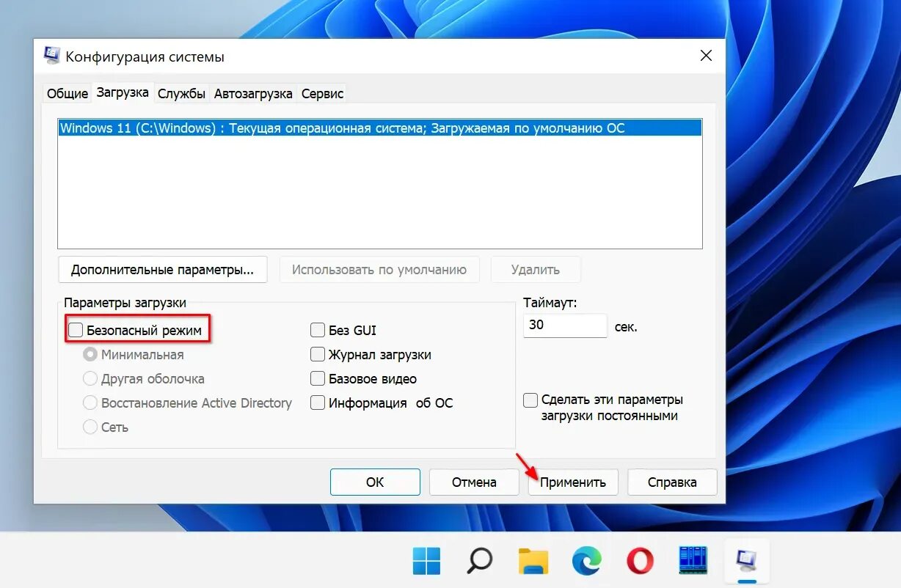901x588 pixels.
Task: Switch to the Сервис tab
Action: pyautogui.click(x=322, y=94)
